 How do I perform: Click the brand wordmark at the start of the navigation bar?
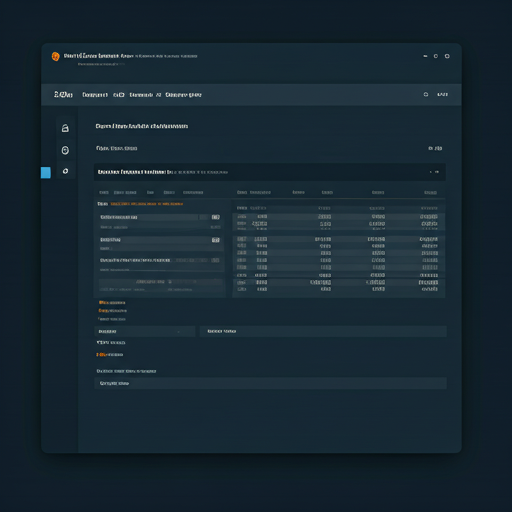63,95
